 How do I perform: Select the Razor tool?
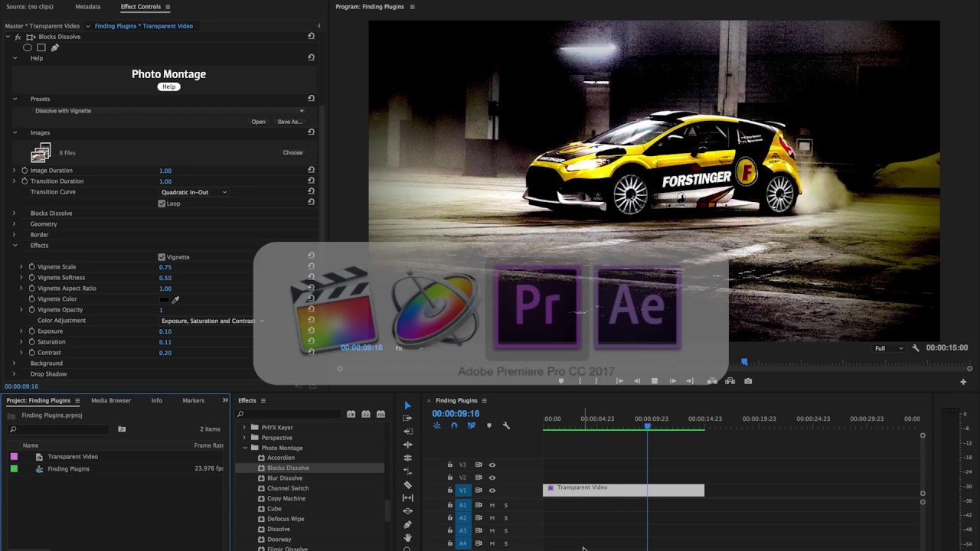(x=407, y=484)
